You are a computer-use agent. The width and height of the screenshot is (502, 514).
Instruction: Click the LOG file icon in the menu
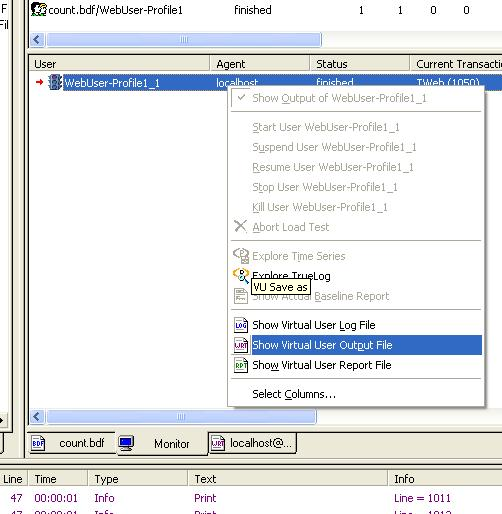coord(241,325)
